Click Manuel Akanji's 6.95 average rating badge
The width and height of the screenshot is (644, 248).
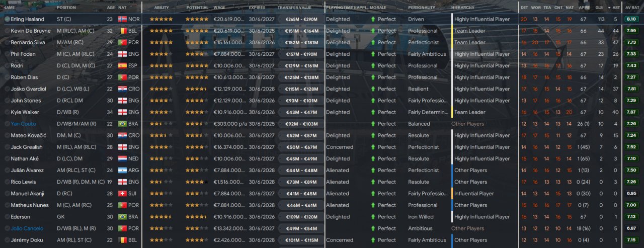point(631,194)
